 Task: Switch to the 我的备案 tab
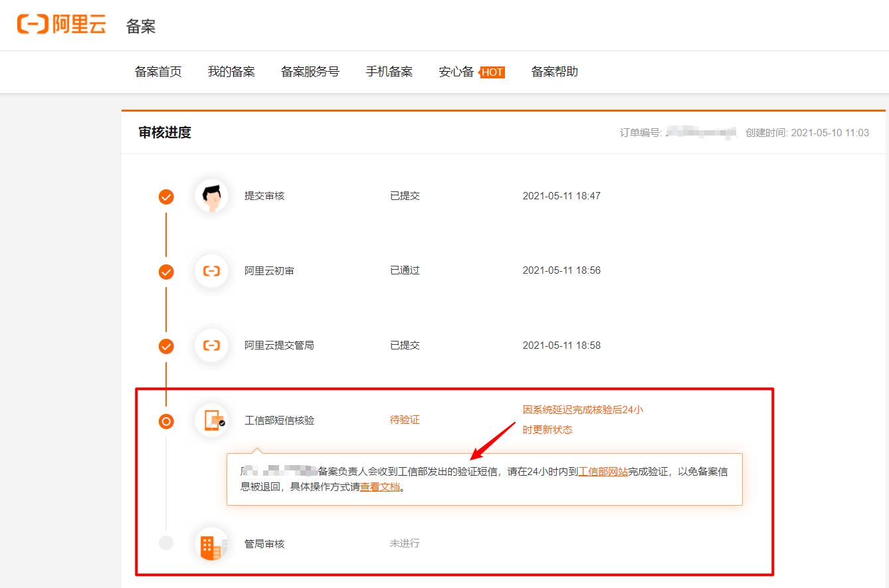tap(231, 72)
